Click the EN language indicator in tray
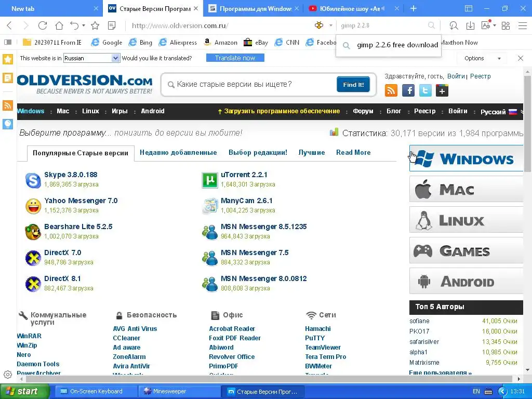 coord(476,392)
